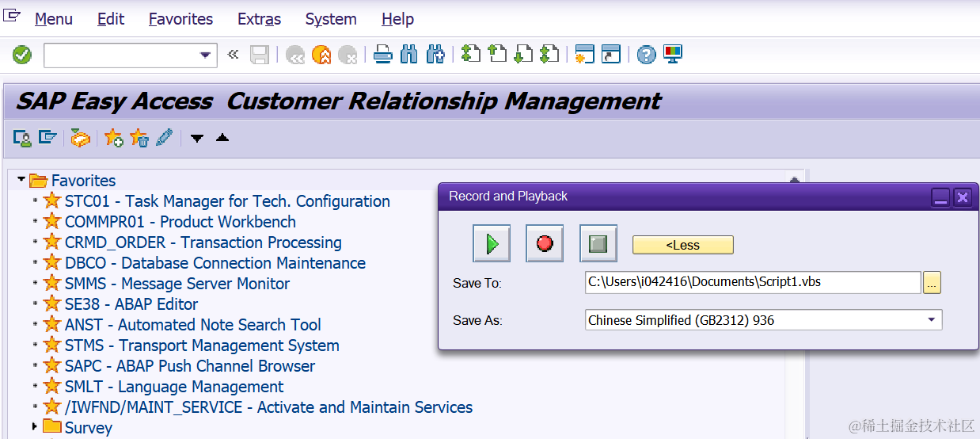The height and width of the screenshot is (439, 980).
Task: Click the Find Next binoculars icon
Action: [x=435, y=55]
